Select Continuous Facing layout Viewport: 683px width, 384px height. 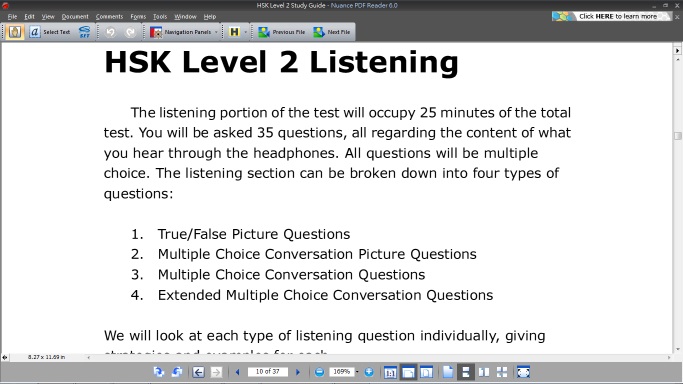point(502,372)
